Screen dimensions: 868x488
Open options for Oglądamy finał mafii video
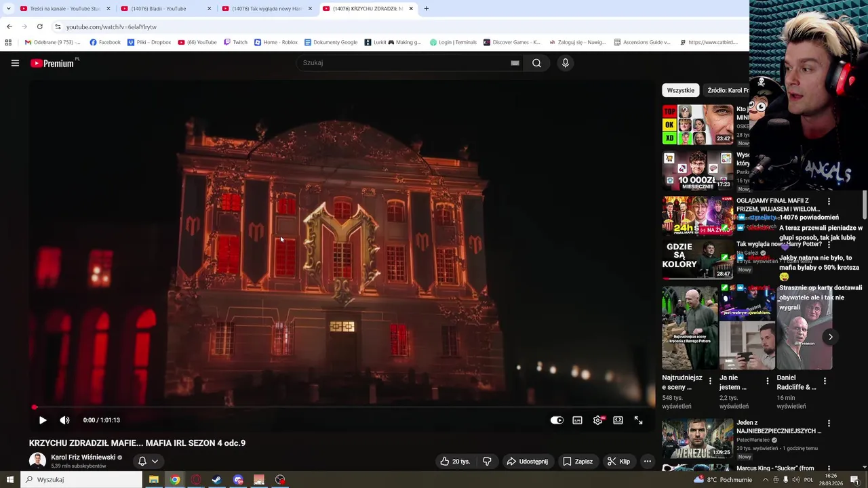pos(829,201)
